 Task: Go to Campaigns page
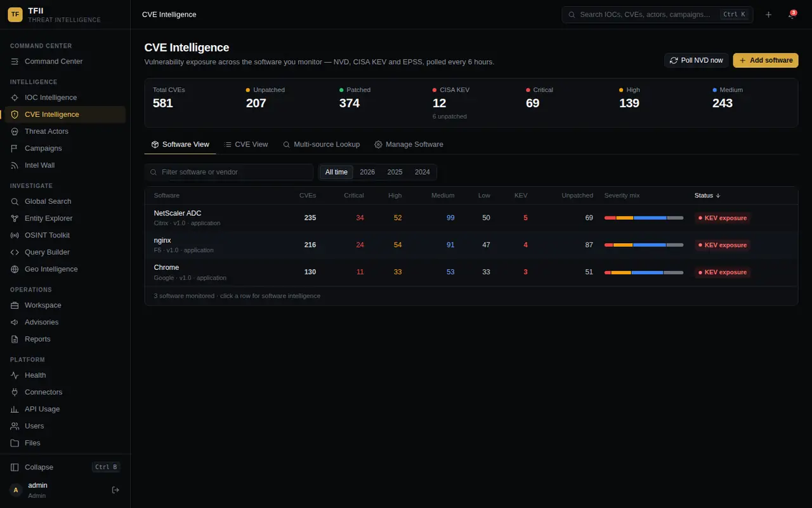65,149
